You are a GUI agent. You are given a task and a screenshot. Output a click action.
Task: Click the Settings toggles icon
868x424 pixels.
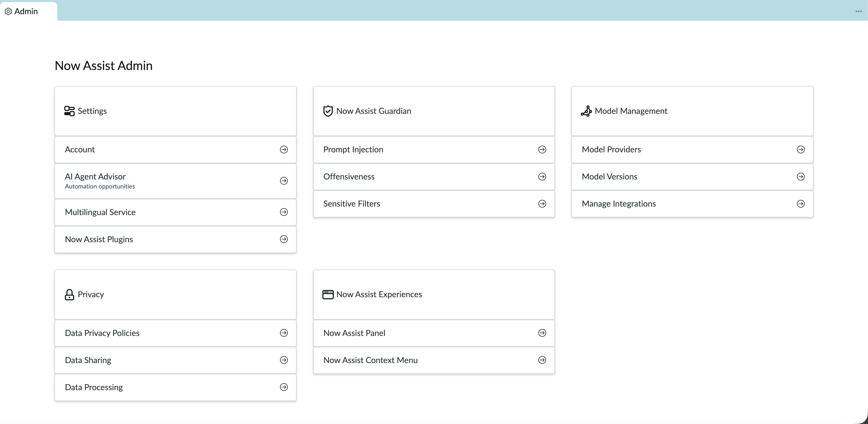pos(69,111)
